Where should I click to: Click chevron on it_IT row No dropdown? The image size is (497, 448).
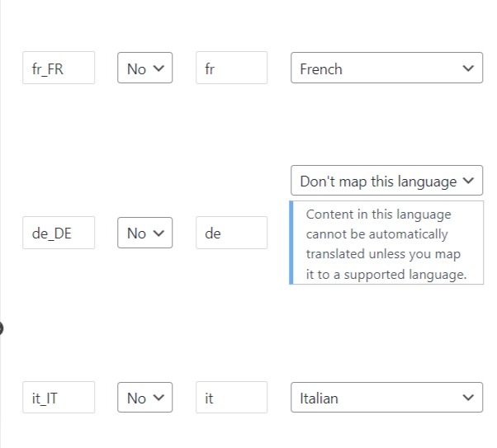159,398
